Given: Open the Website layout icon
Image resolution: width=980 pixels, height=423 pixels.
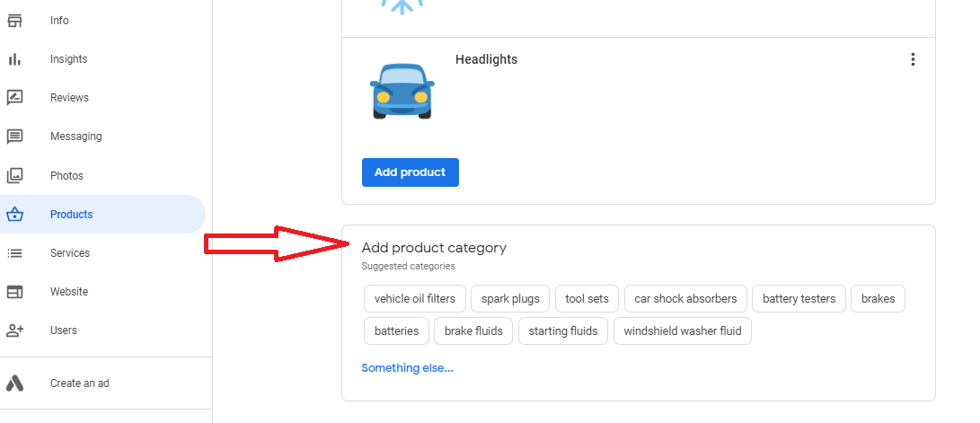Looking at the screenshot, I should (14, 292).
